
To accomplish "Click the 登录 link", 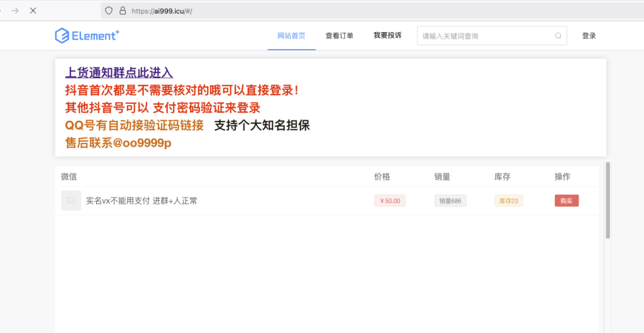I will point(589,36).
